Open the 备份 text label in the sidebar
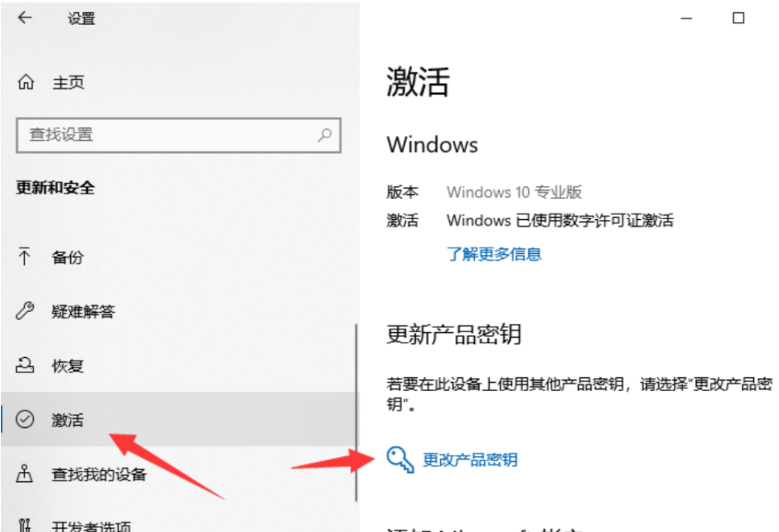This screenshot has height=532, width=779. click(68, 257)
